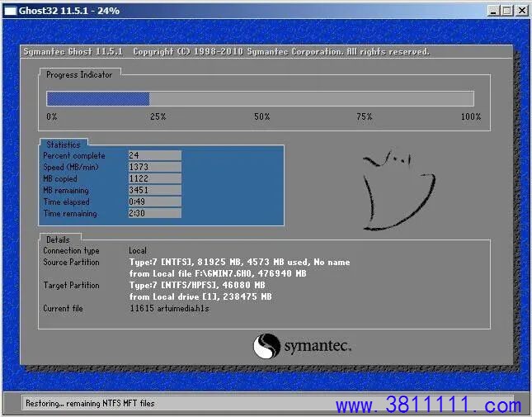The height and width of the screenshot is (417, 532).
Task: Click the 0% progress marker label
Action: [x=52, y=116]
